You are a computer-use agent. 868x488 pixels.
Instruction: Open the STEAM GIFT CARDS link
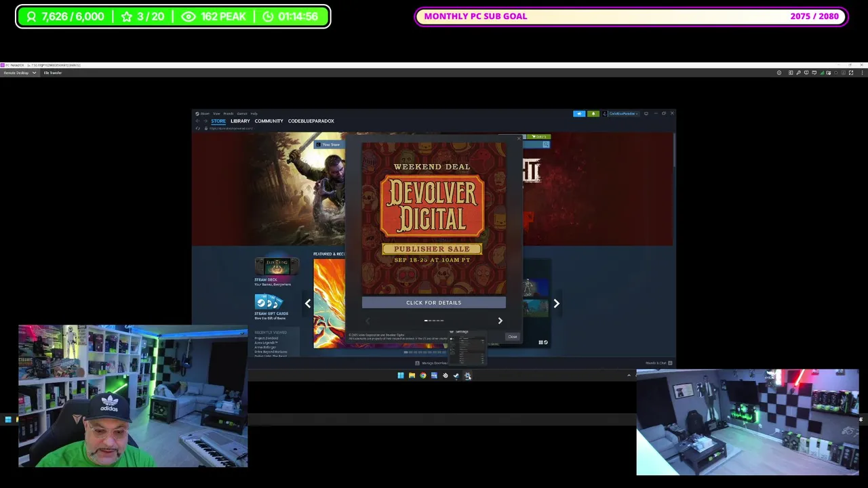(271, 315)
